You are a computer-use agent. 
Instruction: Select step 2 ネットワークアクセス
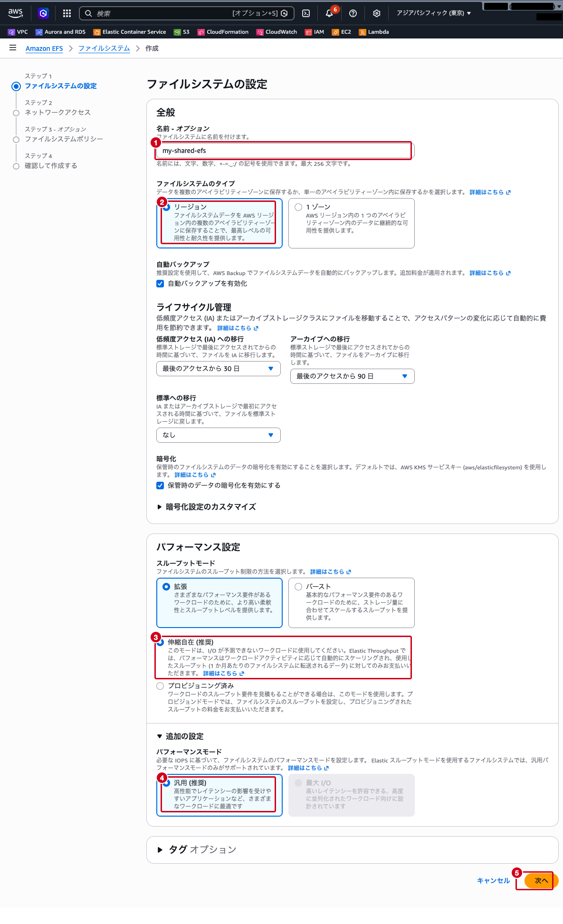(57, 113)
